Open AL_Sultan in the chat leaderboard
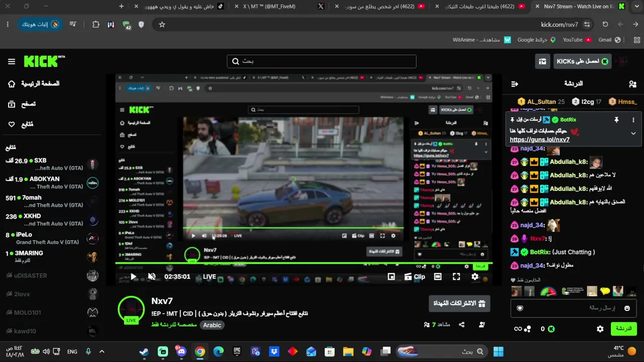Viewport: 644px width, 362px height. [541, 102]
